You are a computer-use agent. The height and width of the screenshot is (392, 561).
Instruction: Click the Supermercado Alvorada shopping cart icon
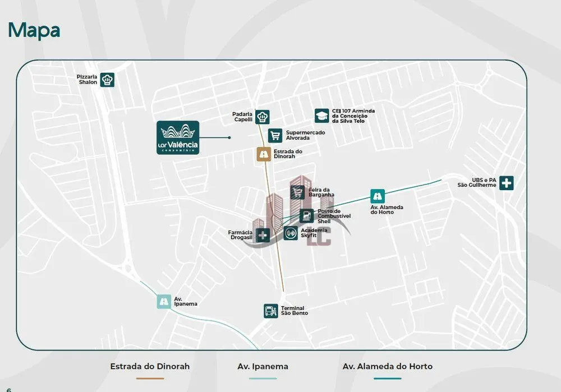point(275,136)
